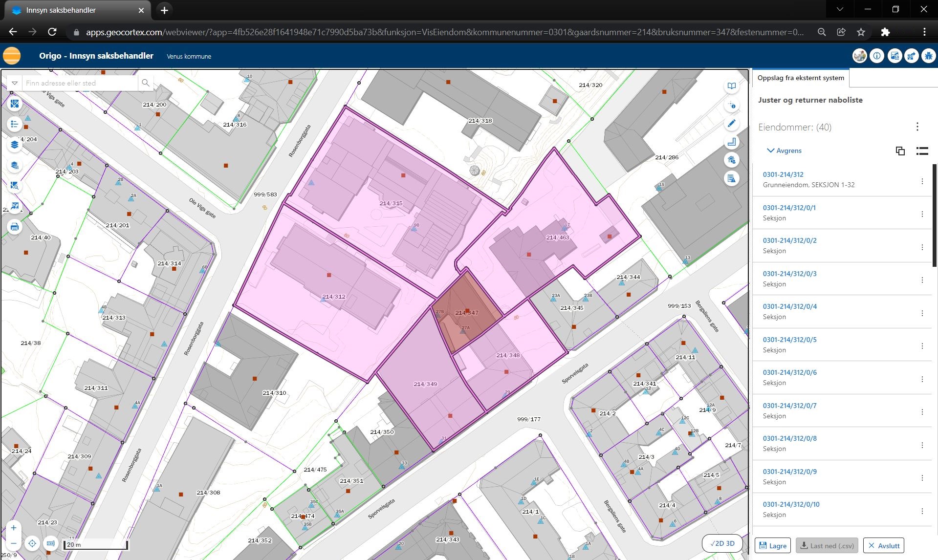Click the Last ned (.csv) button

coord(827,545)
